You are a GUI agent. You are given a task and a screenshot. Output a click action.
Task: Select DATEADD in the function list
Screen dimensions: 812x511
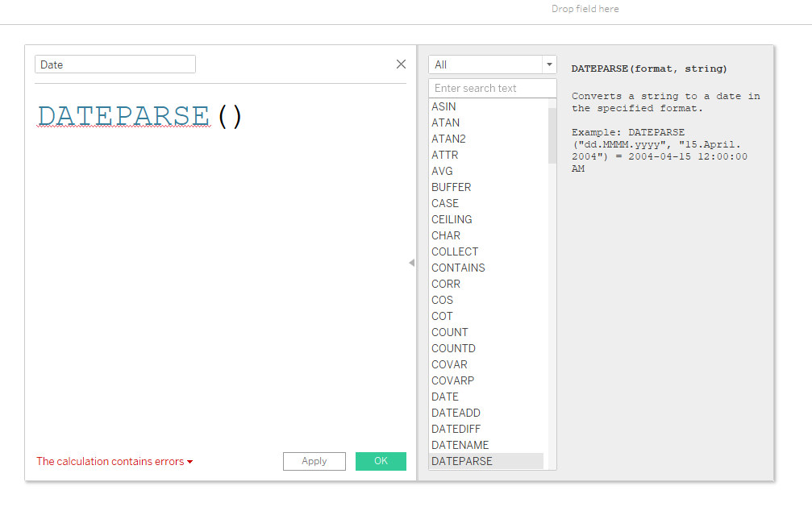tap(456, 413)
